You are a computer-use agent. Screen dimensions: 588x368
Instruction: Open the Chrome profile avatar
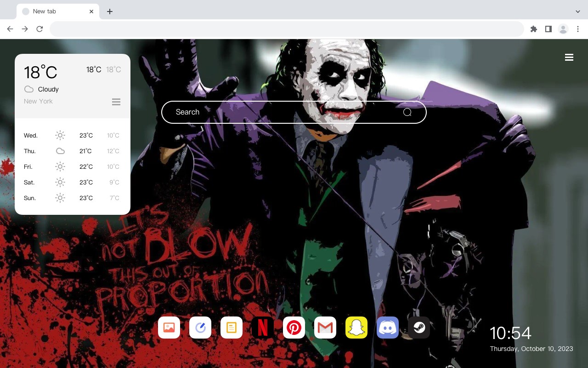click(563, 29)
